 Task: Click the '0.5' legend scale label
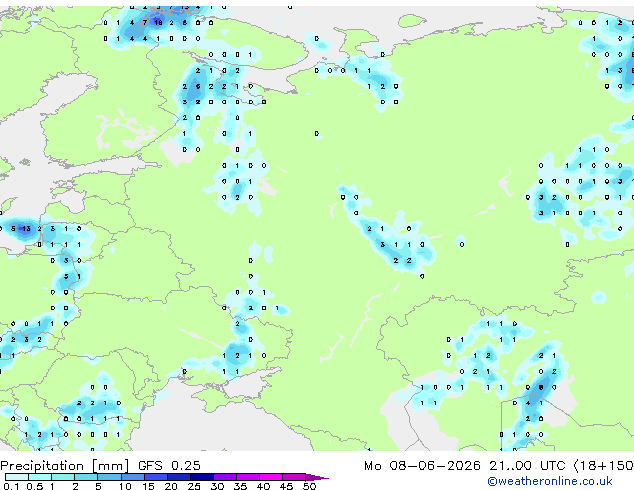tap(35, 486)
